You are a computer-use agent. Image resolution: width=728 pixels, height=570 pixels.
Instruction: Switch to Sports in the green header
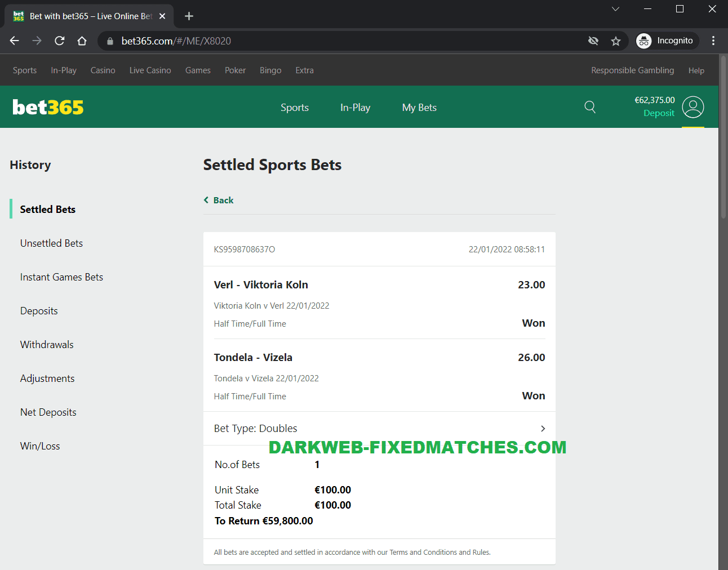point(295,108)
